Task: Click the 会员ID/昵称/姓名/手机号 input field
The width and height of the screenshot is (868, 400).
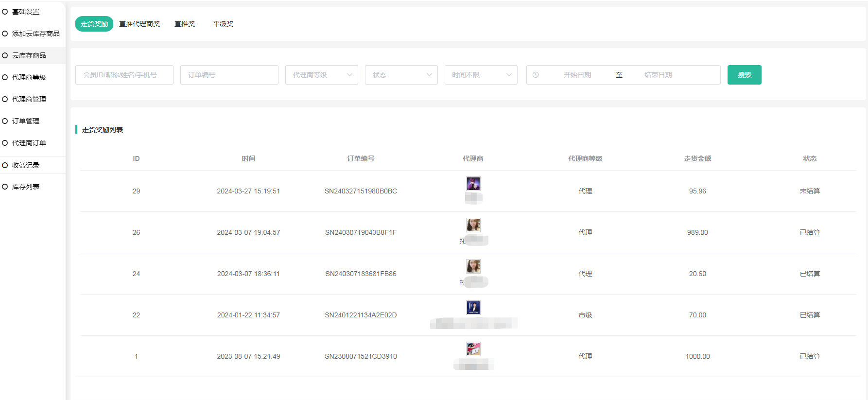Action: (x=124, y=75)
